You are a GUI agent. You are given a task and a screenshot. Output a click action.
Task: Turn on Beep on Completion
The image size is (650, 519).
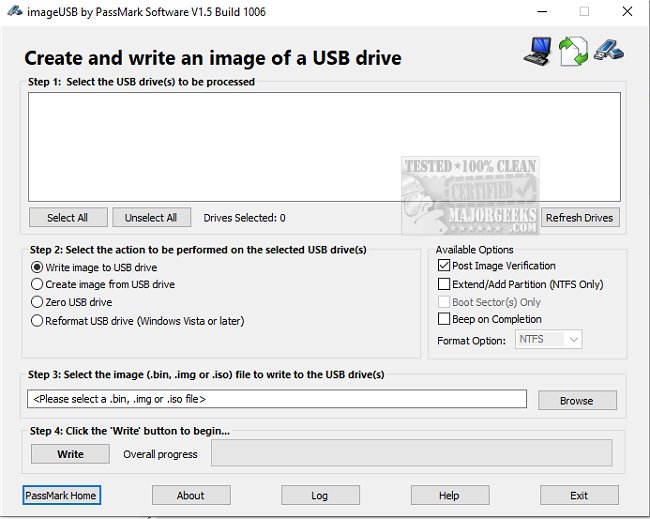click(444, 319)
